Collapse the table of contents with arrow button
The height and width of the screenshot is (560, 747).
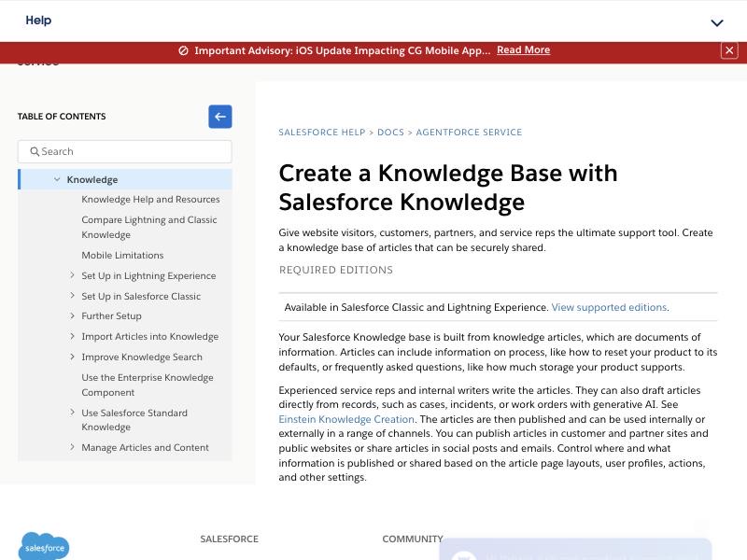click(220, 117)
